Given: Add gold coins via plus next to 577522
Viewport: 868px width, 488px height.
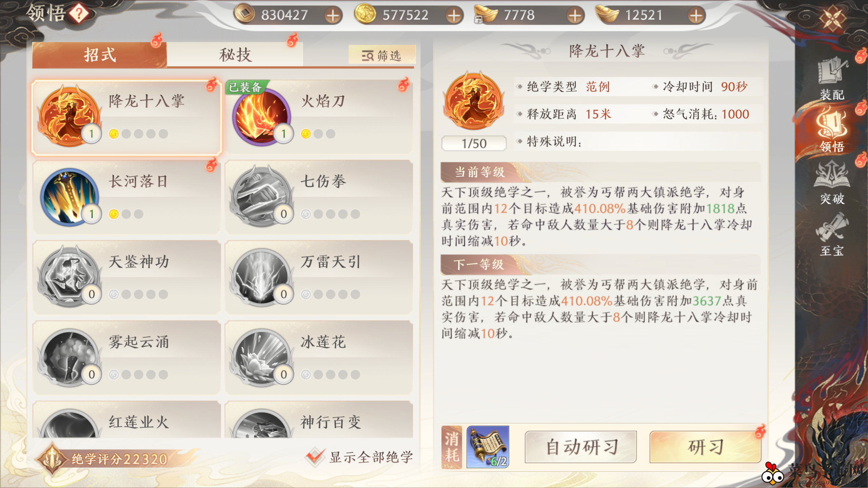Looking at the screenshot, I should [454, 15].
